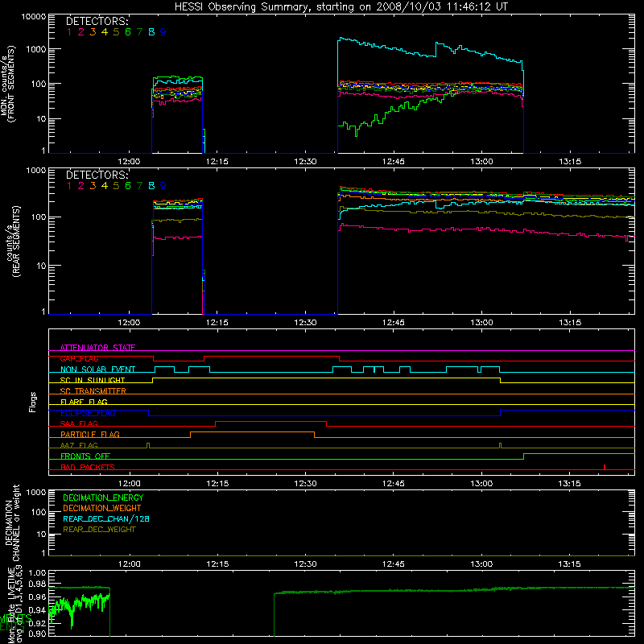Click the HESSI Observing Summary plot title
The width and height of the screenshot is (644, 644).
341,6
